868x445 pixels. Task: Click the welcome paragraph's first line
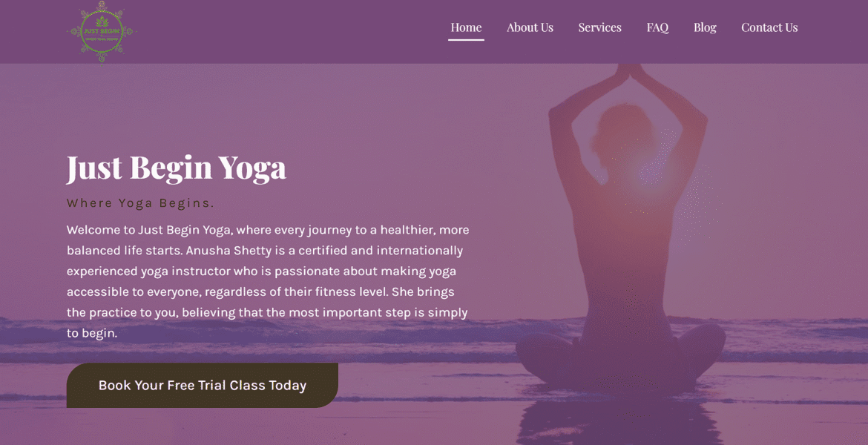[x=267, y=230]
